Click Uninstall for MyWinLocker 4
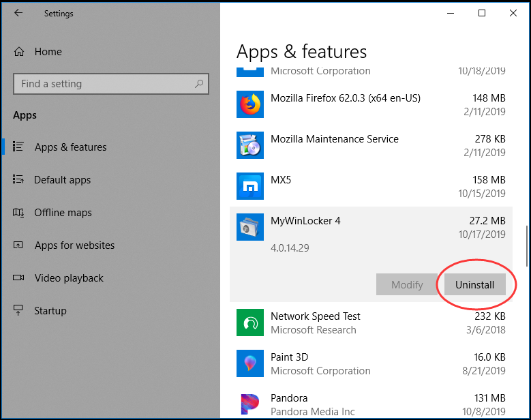 pos(475,284)
